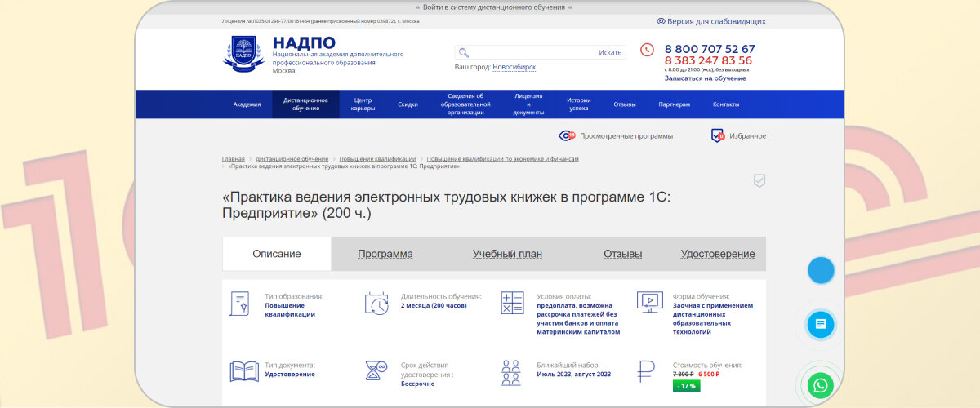Click the solid blue floating chat button

[821, 270]
